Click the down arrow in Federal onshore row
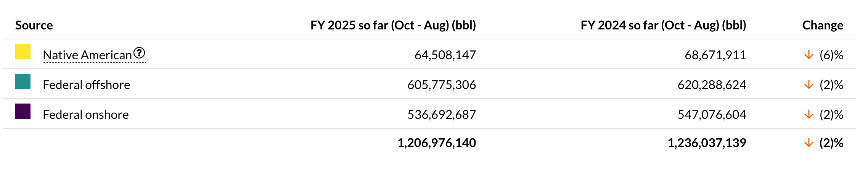The height and width of the screenshot is (175, 868). click(x=809, y=115)
